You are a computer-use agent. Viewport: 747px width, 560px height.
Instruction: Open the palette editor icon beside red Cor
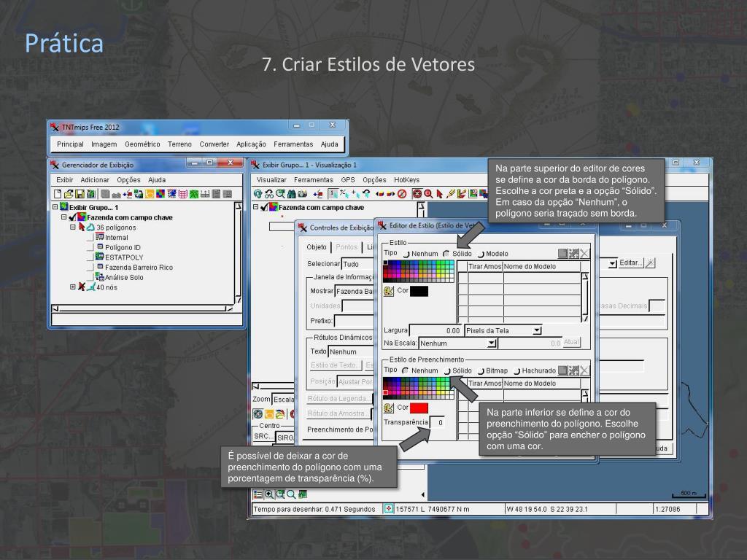click(389, 408)
